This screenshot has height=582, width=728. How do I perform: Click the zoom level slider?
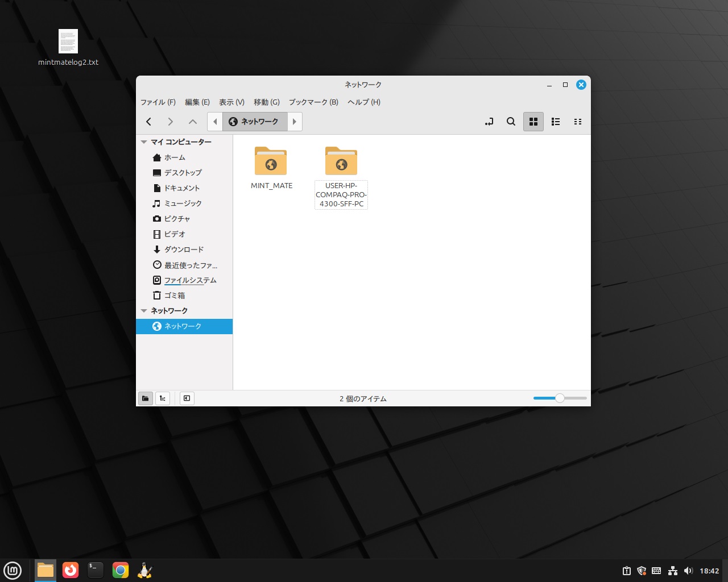point(560,398)
